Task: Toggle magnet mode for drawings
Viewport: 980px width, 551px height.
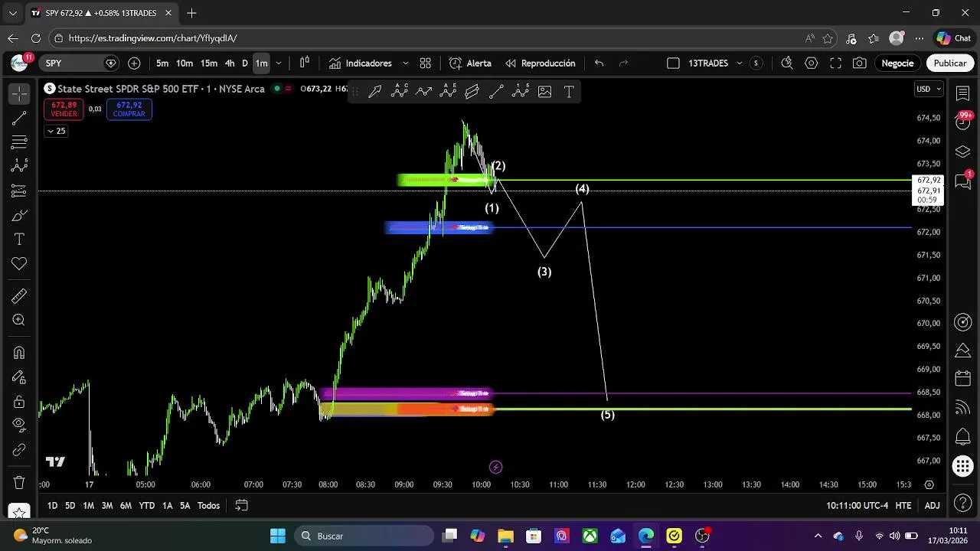Action: click(19, 353)
